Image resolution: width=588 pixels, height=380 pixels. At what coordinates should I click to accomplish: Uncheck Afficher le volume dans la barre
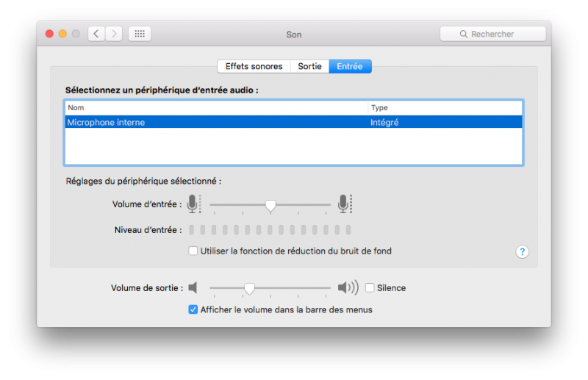(x=193, y=309)
